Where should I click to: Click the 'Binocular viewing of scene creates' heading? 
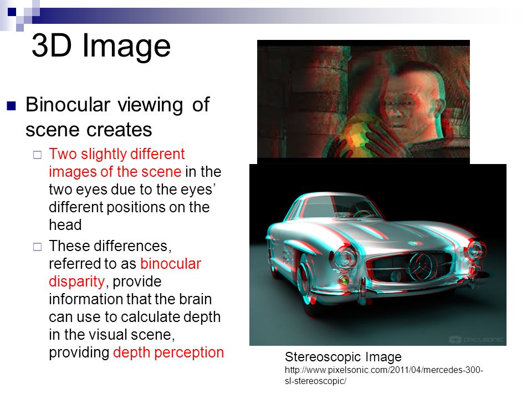pyautogui.click(x=117, y=117)
